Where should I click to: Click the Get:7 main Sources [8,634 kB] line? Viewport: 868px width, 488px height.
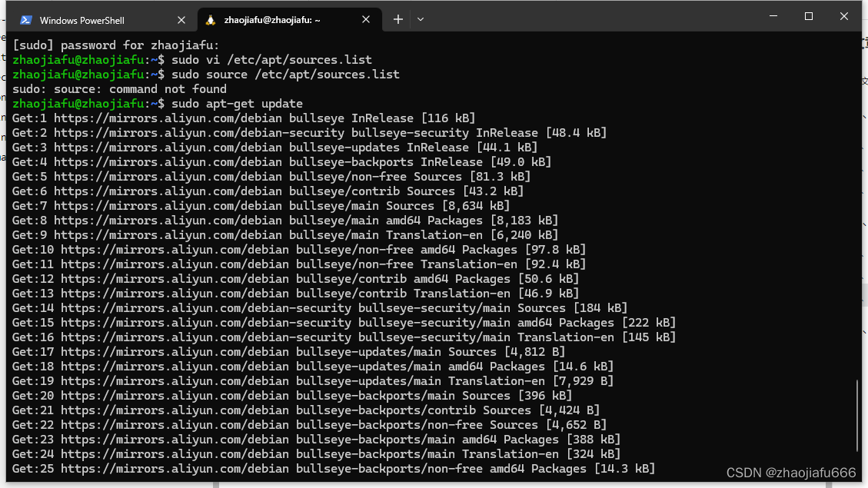point(261,206)
